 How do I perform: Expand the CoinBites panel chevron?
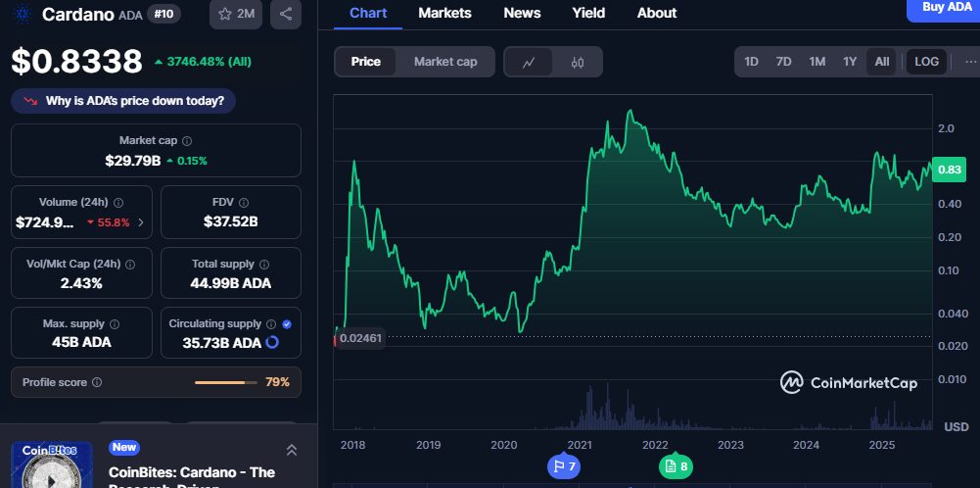(x=291, y=450)
